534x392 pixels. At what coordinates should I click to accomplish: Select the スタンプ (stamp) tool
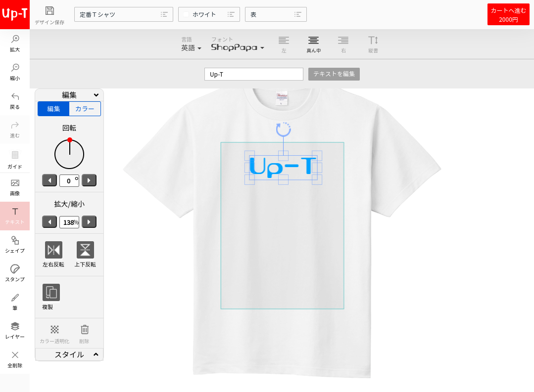coord(15,273)
